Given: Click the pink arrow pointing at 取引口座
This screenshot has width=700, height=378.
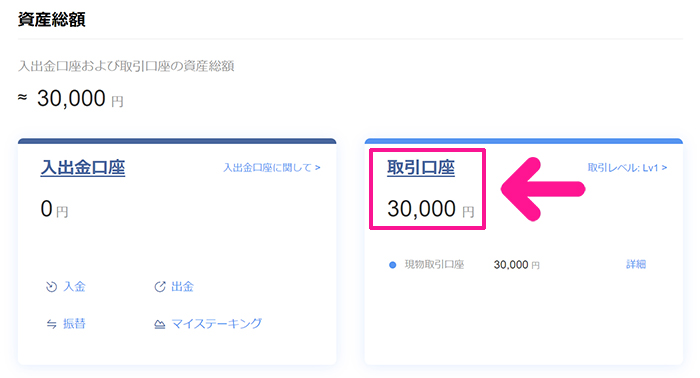Looking at the screenshot, I should pyautogui.click(x=543, y=189).
